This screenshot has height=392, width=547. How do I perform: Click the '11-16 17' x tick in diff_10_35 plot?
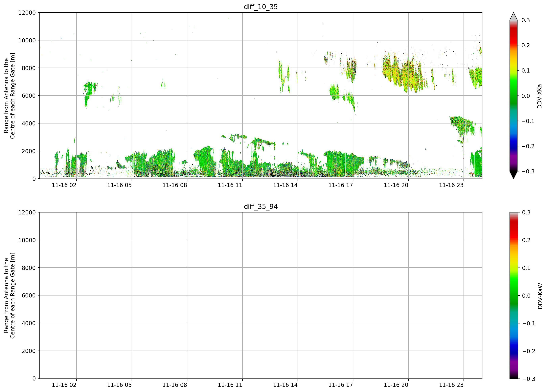pos(341,185)
